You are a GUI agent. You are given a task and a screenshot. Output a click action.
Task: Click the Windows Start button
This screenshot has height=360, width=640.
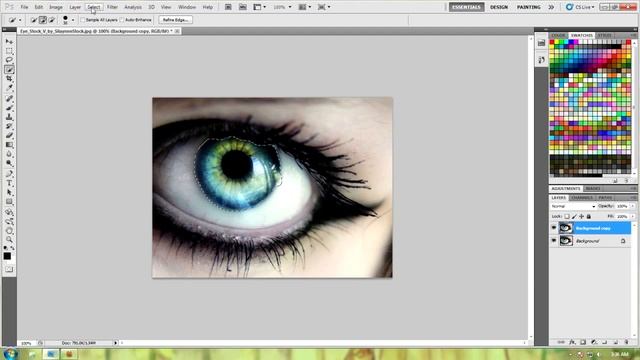tap(10, 353)
